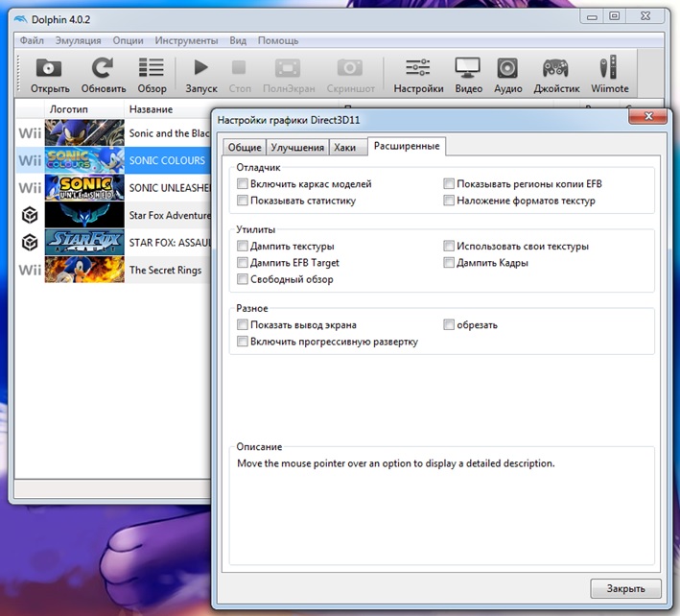Click the Закрыть button
Image resolution: width=680 pixels, height=616 pixels.
coord(625,589)
